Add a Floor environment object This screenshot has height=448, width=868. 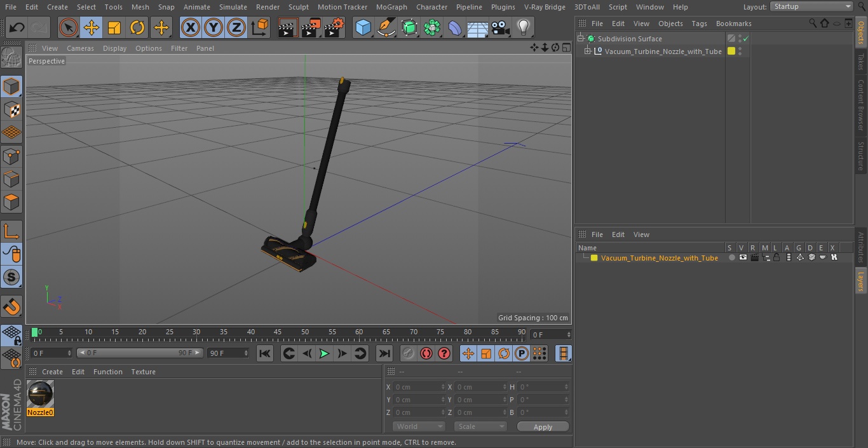point(478,28)
